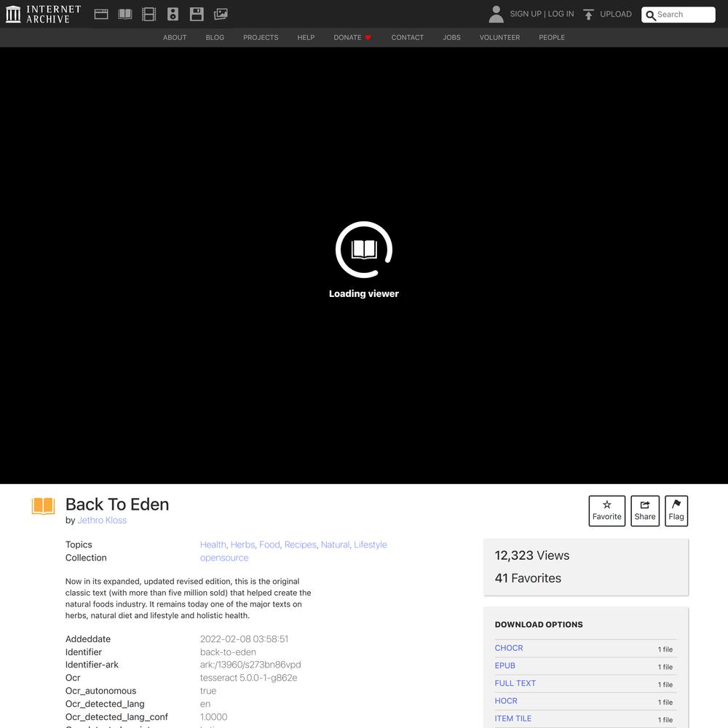This screenshot has width=728, height=728.
Task: Click the identifier value back-to-eden
Action: [228, 652]
